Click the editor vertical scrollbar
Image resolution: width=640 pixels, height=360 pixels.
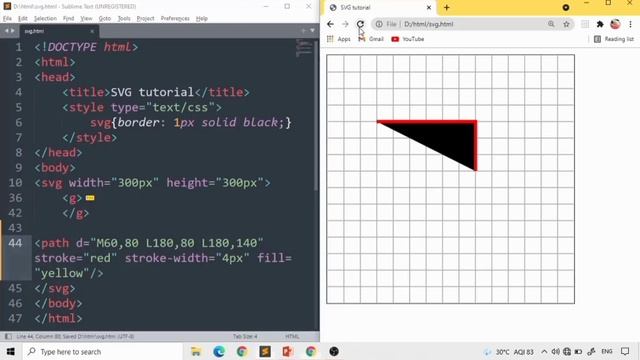[x=316, y=115]
